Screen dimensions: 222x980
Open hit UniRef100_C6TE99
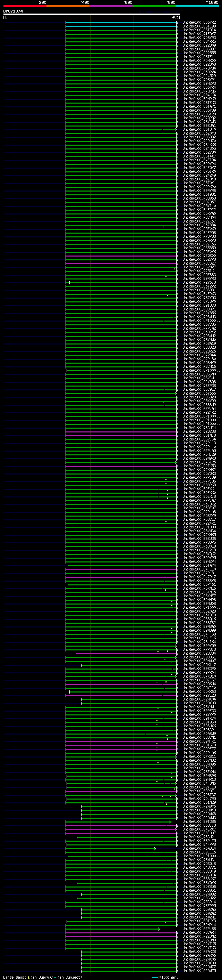199,26
